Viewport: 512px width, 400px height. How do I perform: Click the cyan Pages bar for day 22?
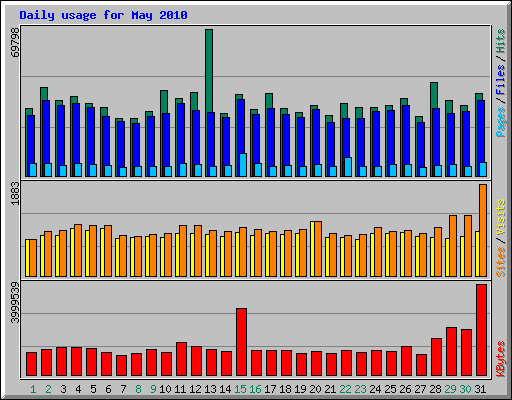[x=348, y=167]
